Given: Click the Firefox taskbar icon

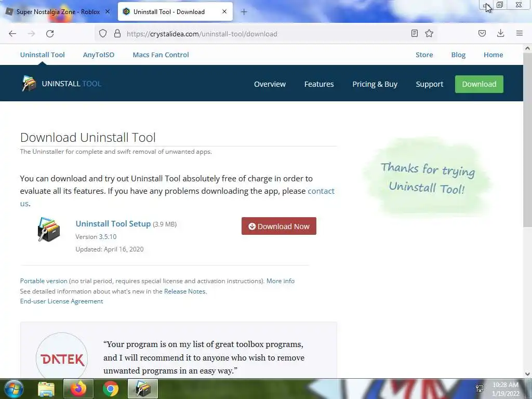Looking at the screenshot, I should [x=78, y=389].
